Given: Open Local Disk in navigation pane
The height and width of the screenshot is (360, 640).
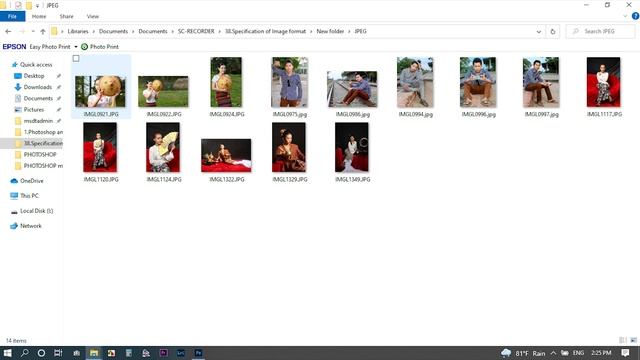Looking at the screenshot, I should click(37, 211).
